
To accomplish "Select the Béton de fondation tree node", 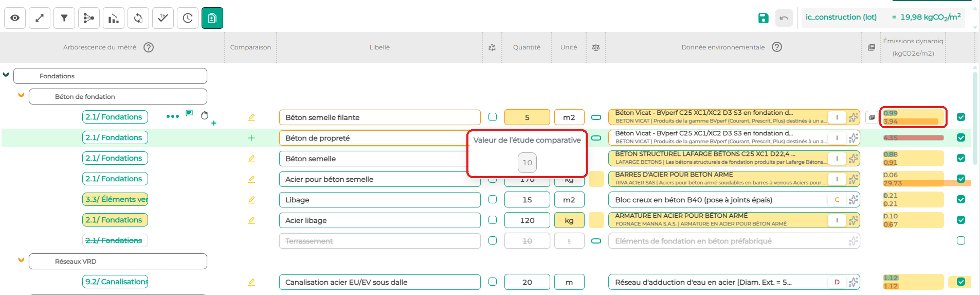I will pos(118,96).
